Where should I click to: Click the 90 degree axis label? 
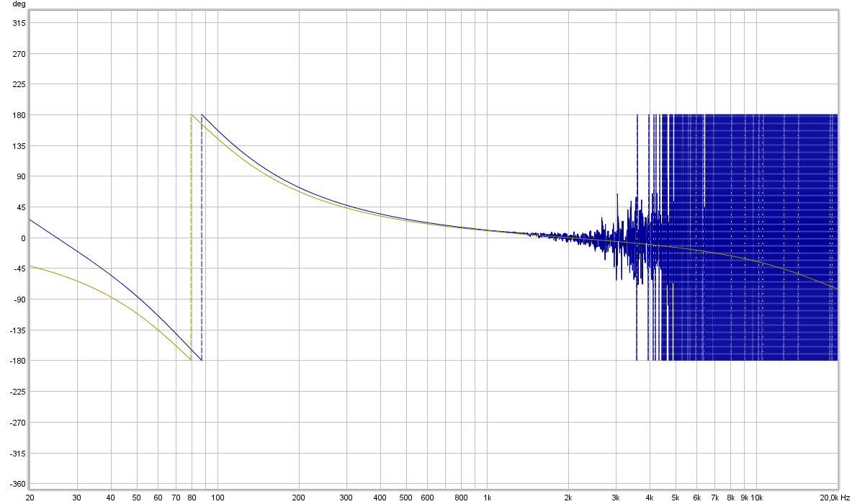pos(21,176)
